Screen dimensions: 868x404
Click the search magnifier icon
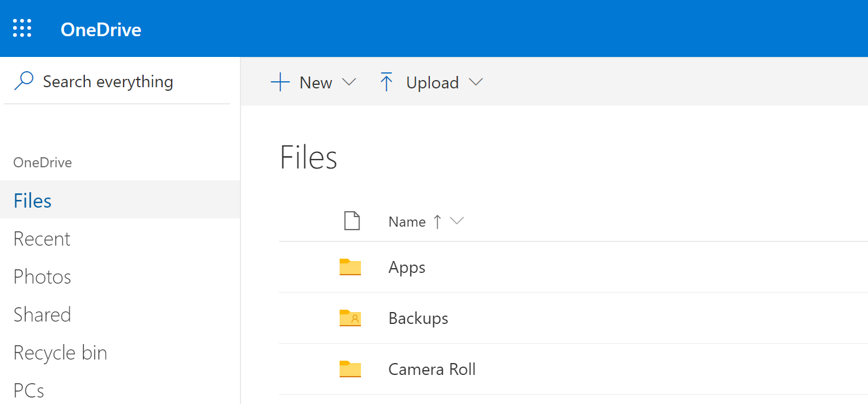coord(24,81)
